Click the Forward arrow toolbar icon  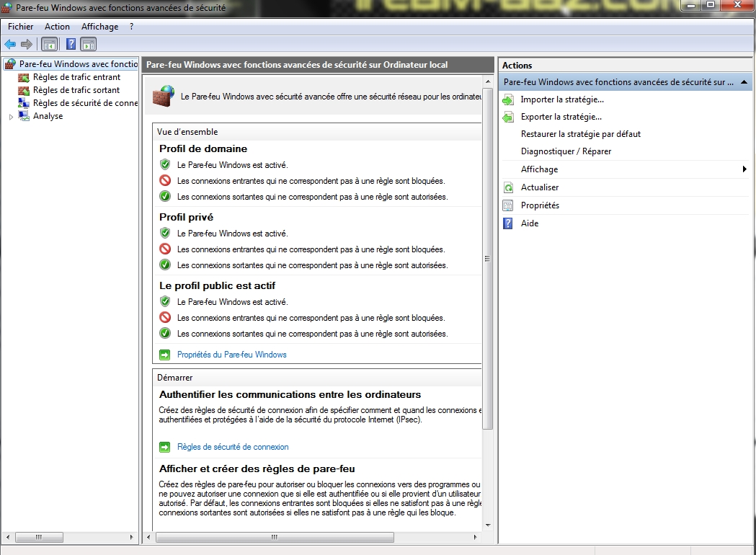[x=27, y=45]
